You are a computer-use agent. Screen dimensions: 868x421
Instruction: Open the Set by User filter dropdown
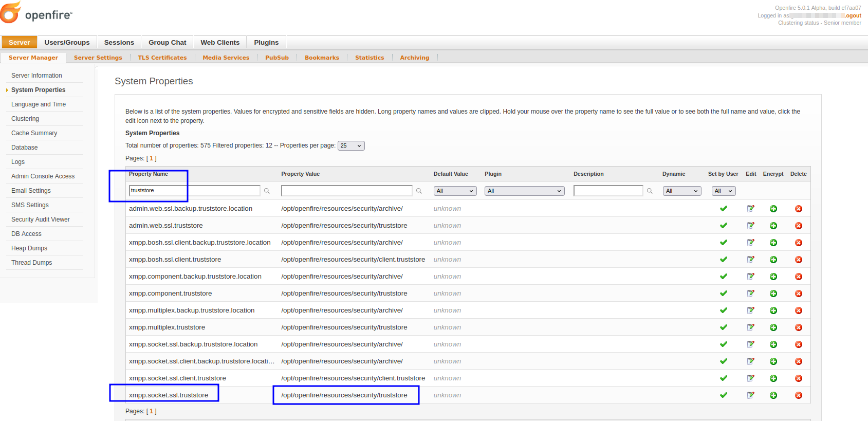coord(724,191)
